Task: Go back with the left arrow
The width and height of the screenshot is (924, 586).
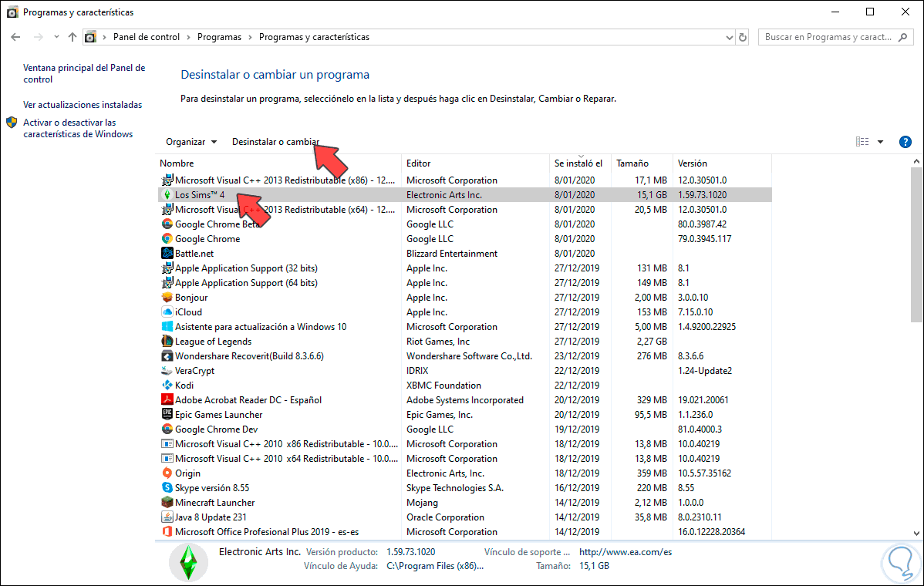Action: click(16, 37)
